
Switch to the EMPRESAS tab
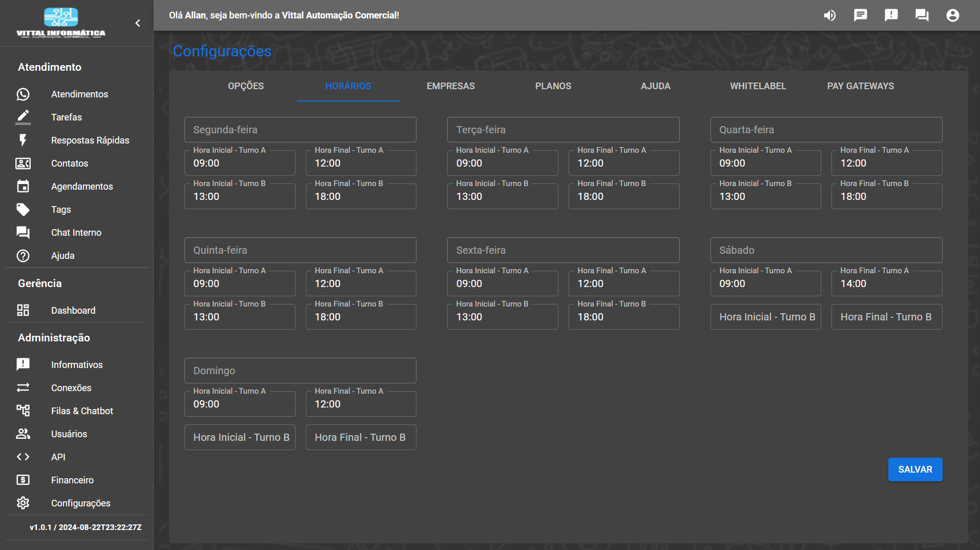coord(451,86)
